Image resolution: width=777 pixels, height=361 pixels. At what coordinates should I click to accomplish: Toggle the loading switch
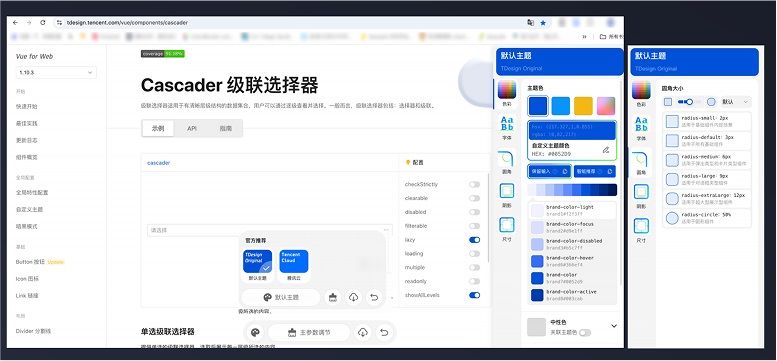click(x=475, y=254)
